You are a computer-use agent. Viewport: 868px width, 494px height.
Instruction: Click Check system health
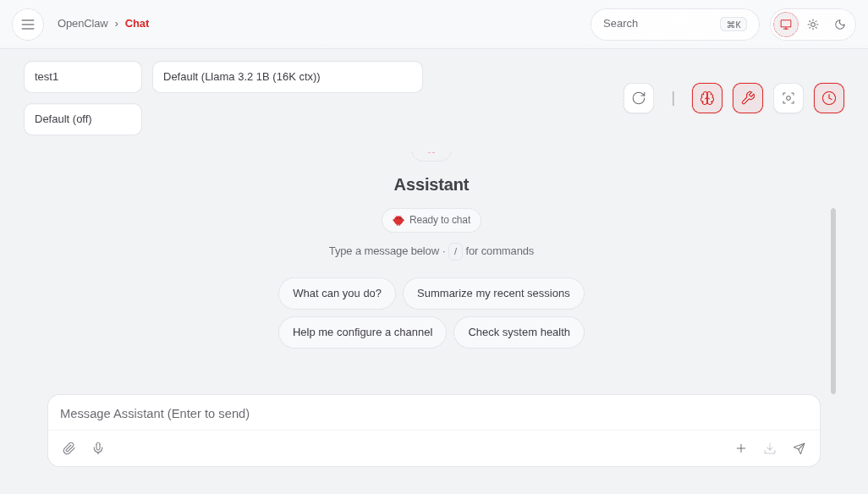click(519, 332)
